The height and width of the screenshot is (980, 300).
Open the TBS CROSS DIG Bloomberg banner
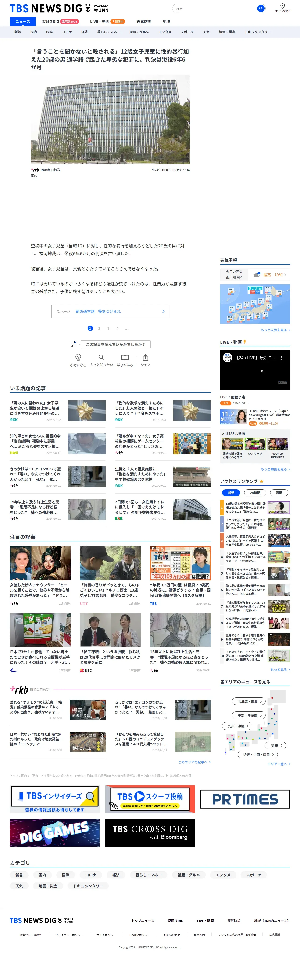click(150, 833)
